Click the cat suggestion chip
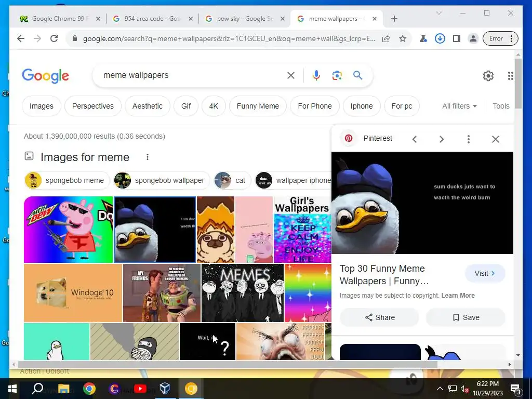 pos(232,180)
